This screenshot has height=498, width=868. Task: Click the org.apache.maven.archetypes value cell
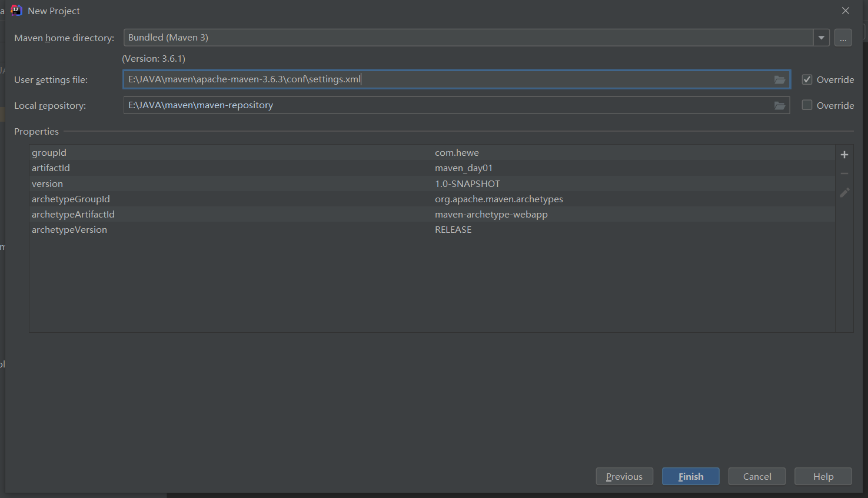tap(499, 199)
